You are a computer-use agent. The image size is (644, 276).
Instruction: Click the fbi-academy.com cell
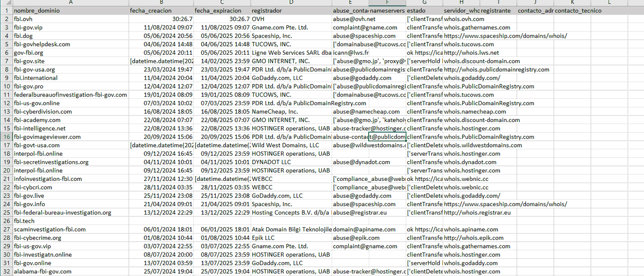pyautogui.click(x=70, y=120)
